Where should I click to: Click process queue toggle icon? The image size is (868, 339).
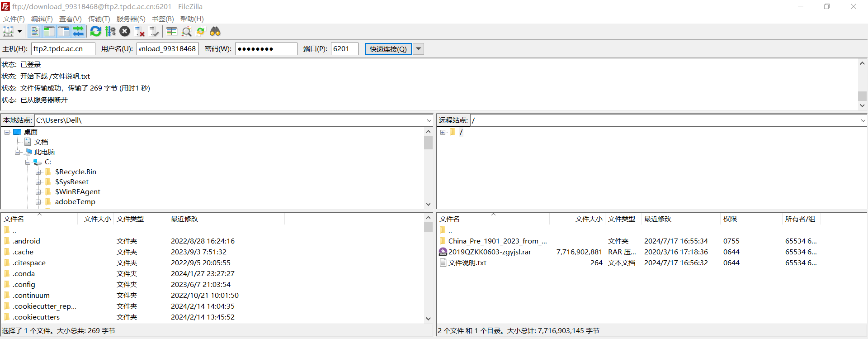pyautogui.click(x=110, y=31)
